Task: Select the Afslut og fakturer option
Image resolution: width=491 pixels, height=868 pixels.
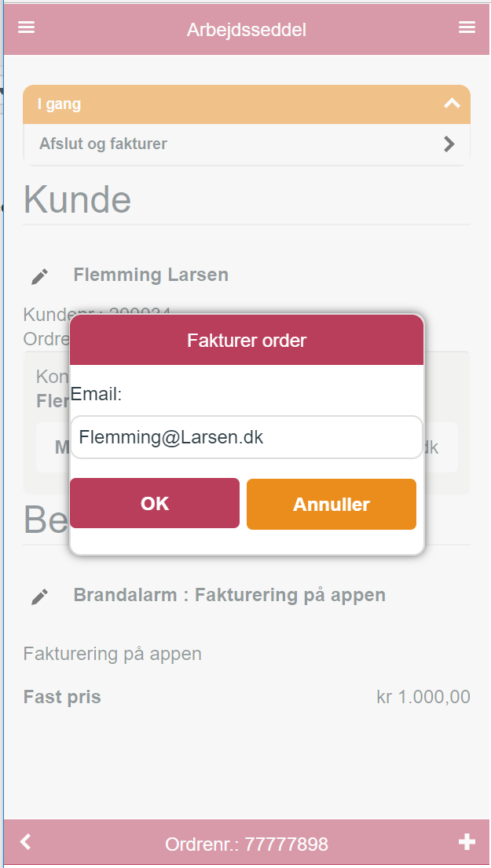Action: (247, 144)
